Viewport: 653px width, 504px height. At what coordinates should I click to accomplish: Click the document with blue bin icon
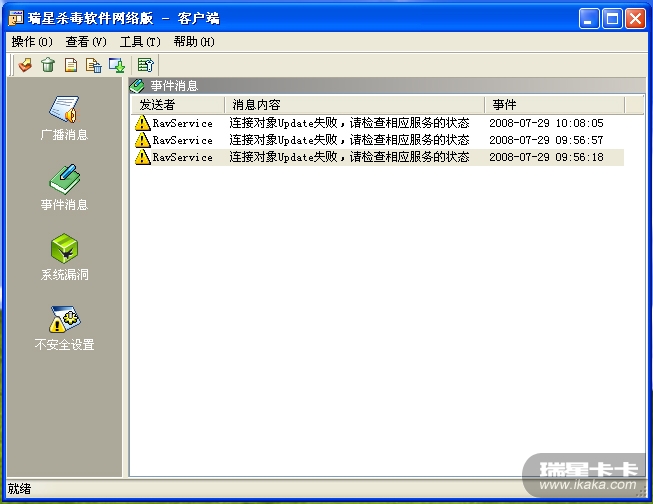tap(94, 65)
